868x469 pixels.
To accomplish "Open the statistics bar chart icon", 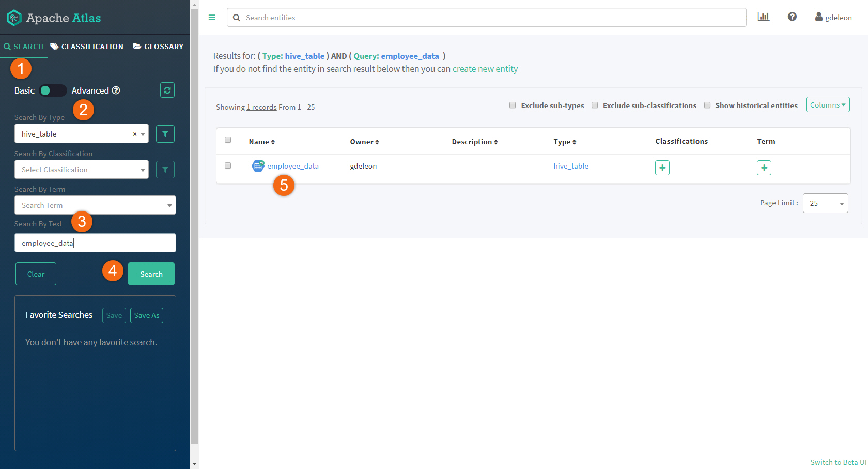I will (x=763, y=17).
